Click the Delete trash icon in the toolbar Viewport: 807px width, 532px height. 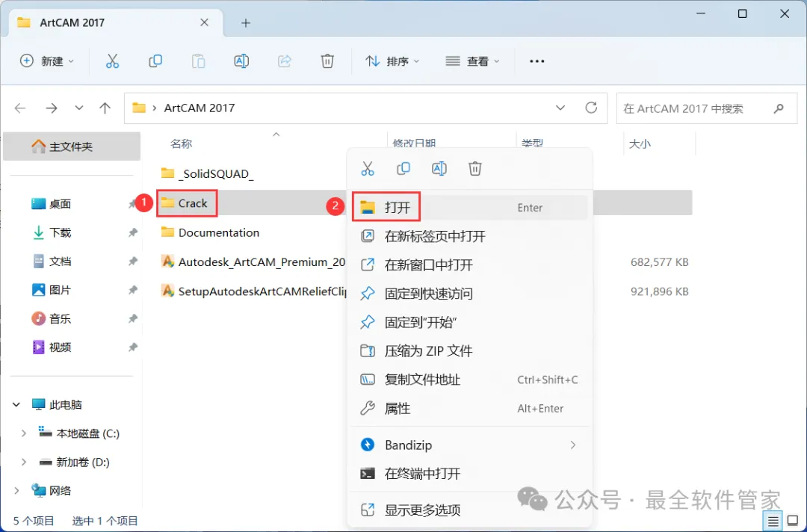[327, 61]
